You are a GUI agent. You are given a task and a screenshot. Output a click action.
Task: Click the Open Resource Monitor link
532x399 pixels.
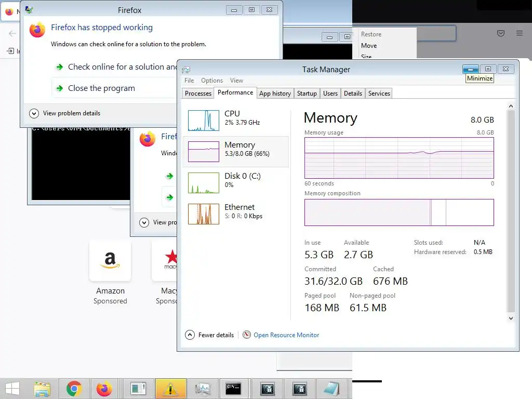(286, 335)
